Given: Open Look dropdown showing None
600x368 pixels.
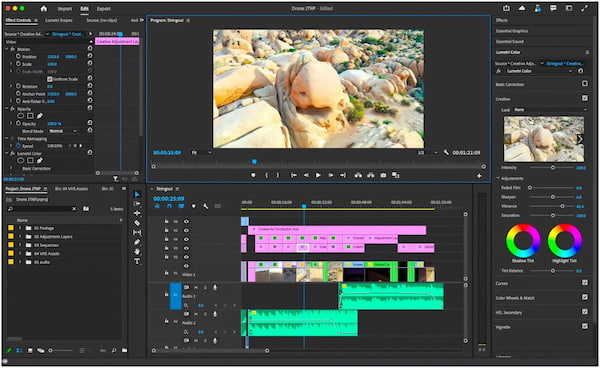Looking at the screenshot, I should pyautogui.click(x=550, y=110).
